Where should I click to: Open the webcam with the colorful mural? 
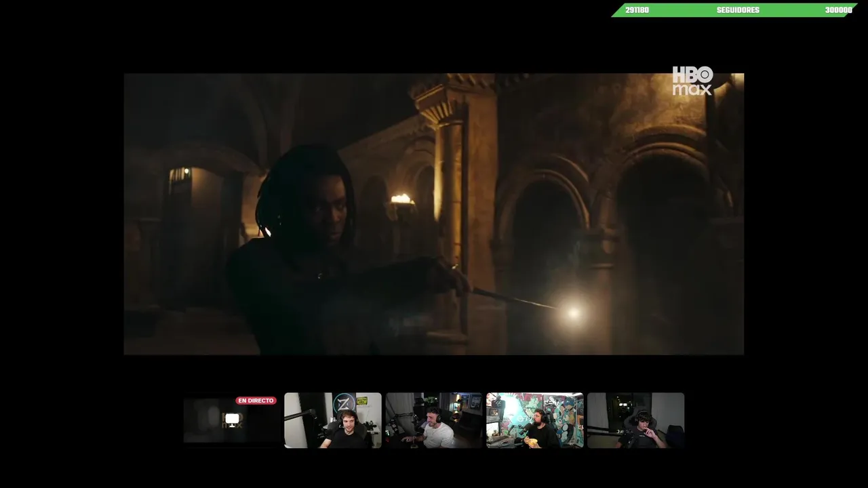pos(535,420)
